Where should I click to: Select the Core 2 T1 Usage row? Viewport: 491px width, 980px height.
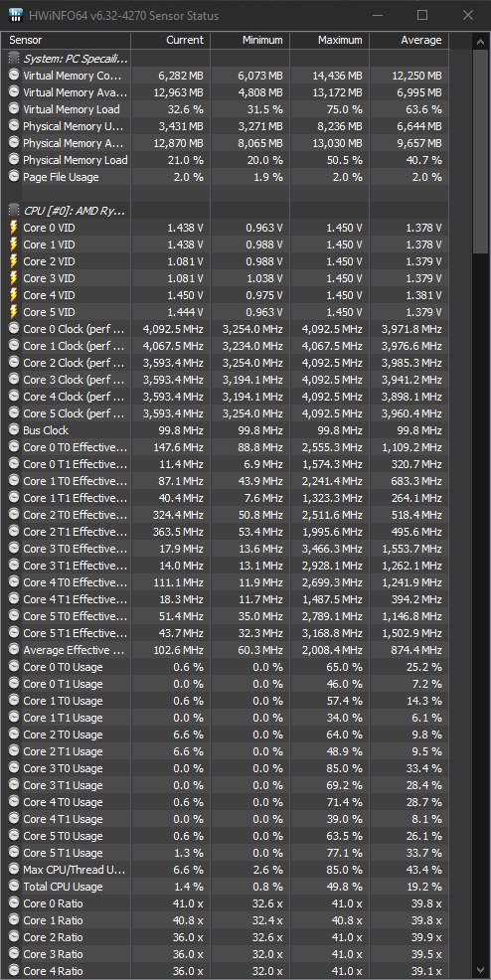pyautogui.click(x=227, y=751)
